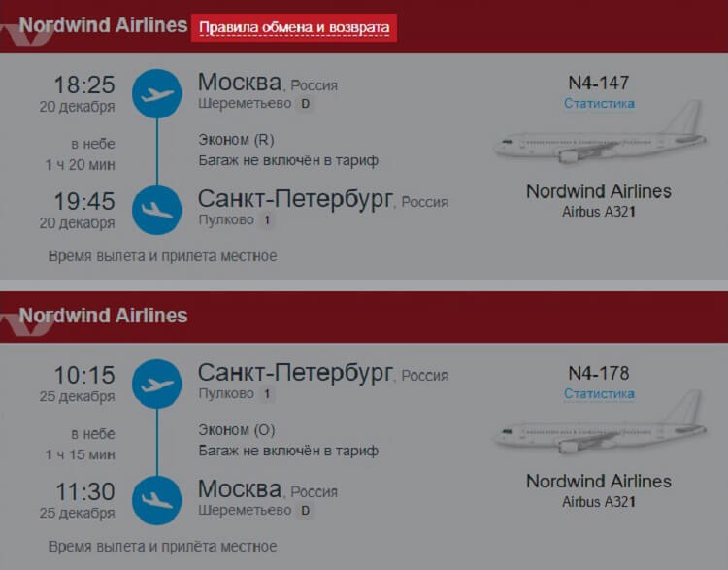Click the Эконом (O) fare class text

pos(237,430)
